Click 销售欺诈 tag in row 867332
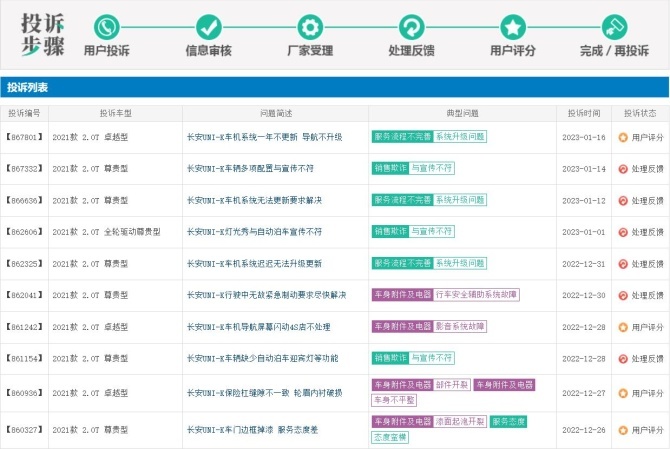The image size is (670, 449). coord(391,168)
